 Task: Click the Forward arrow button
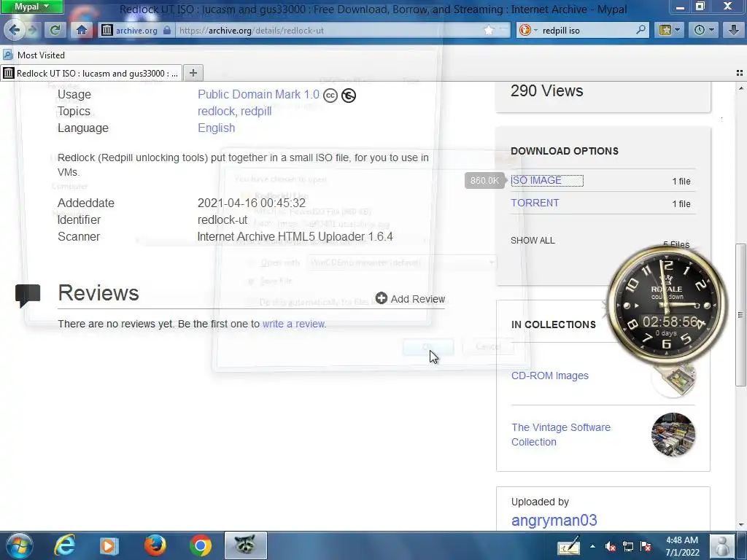point(32,30)
